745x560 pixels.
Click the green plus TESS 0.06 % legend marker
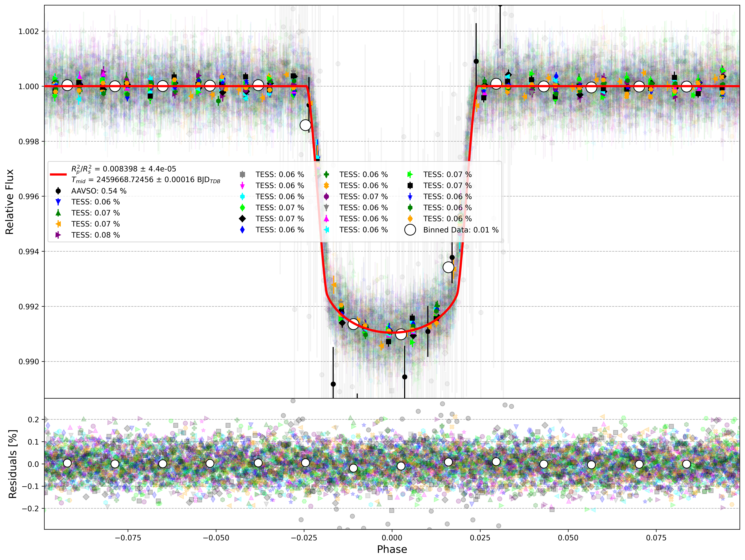[326, 174]
